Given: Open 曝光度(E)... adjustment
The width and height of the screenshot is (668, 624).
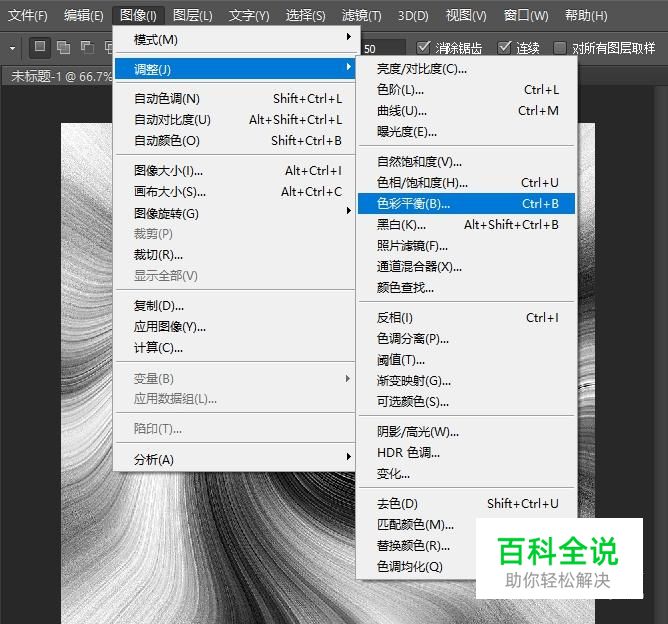Looking at the screenshot, I should click(x=466, y=132).
